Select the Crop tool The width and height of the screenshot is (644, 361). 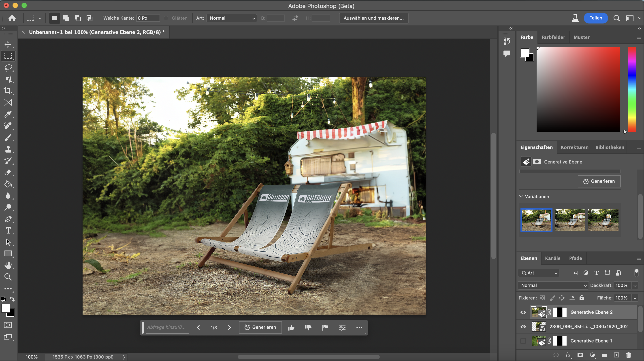click(8, 91)
